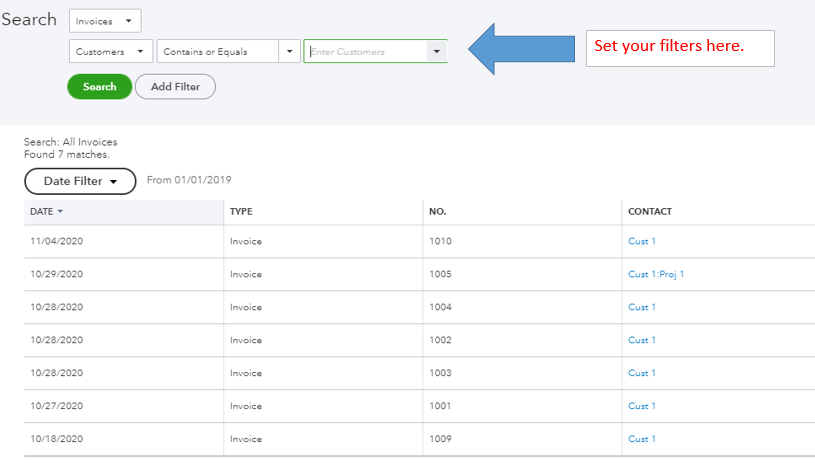This screenshot has width=815, height=472.
Task: Open the Date Filter dropdown
Action: pos(80,181)
